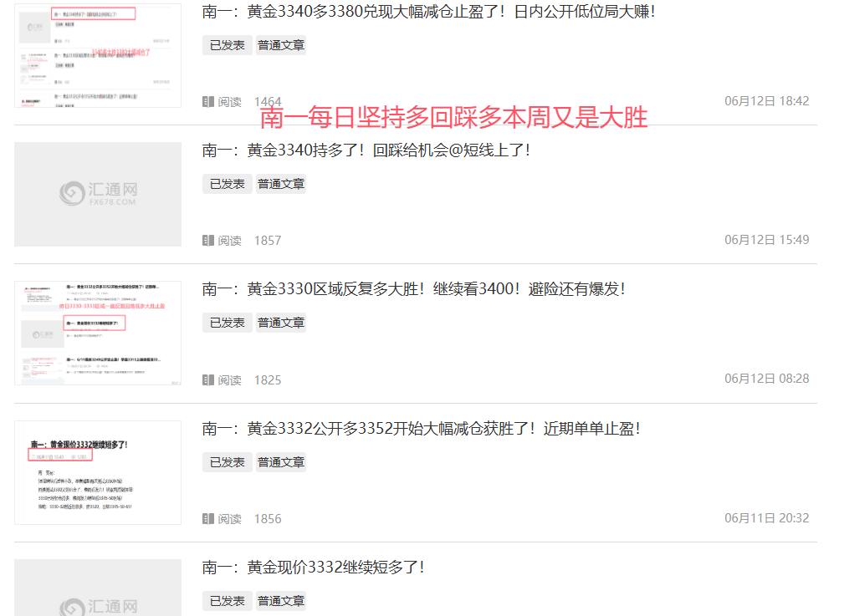Click 已发表 tag on 3332公开多3352 article
Viewport: 844px width, 616px height.
click(x=228, y=462)
